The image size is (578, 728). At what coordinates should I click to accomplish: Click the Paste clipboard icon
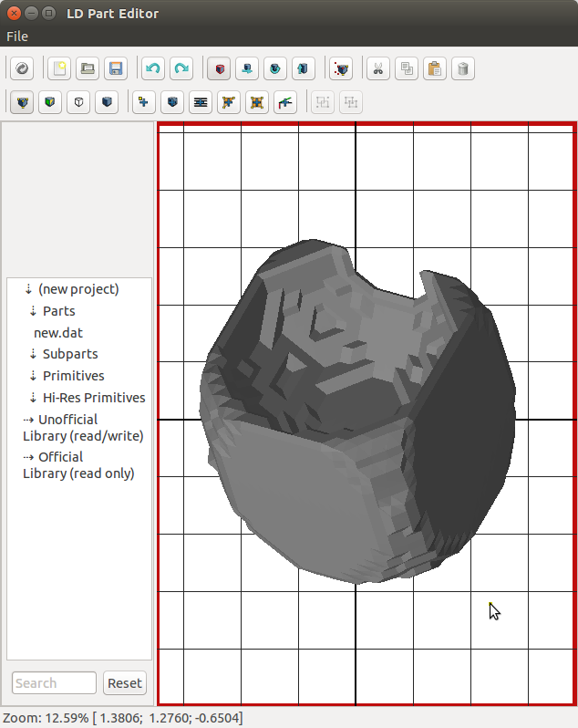click(x=434, y=68)
